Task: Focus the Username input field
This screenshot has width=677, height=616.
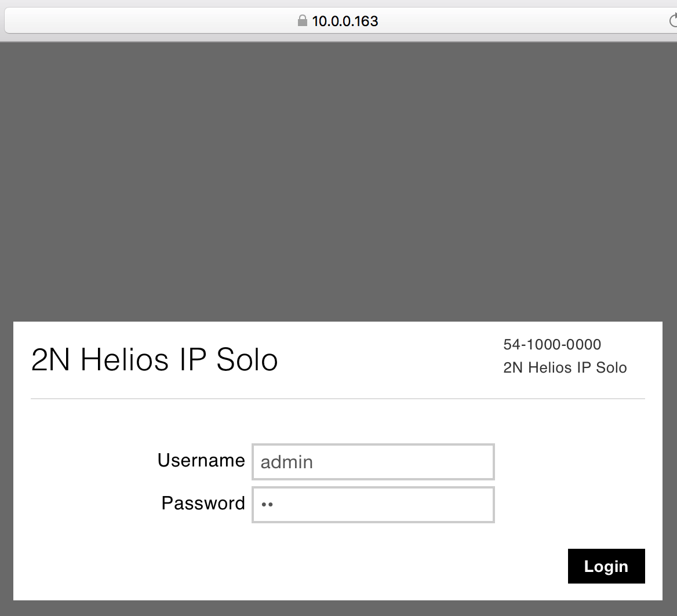Action: pos(373,462)
